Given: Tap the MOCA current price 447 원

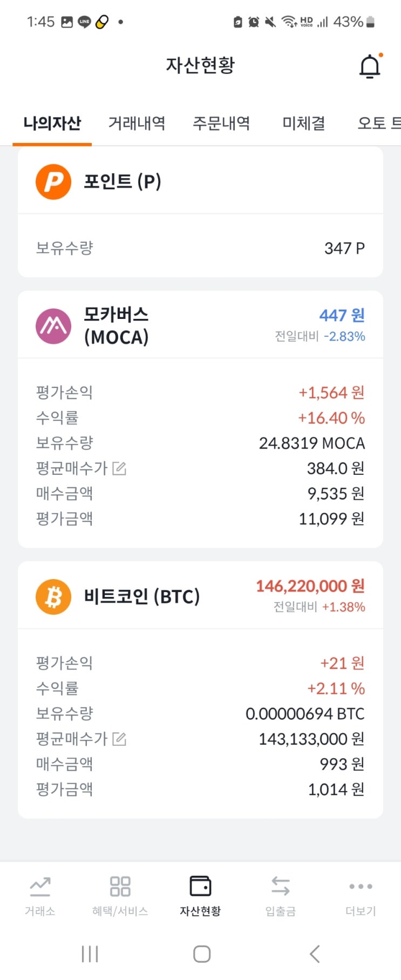Looking at the screenshot, I should click(342, 315).
